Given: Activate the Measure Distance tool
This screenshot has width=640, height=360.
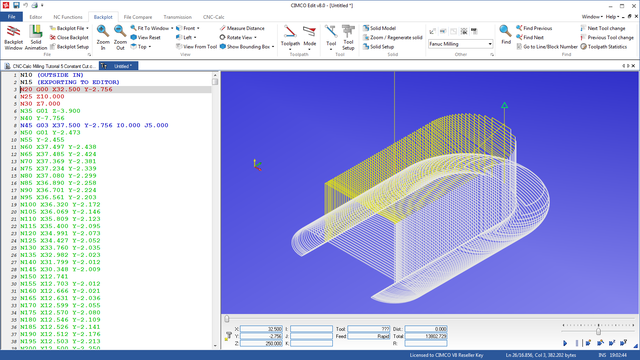Looking at the screenshot, I should point(242,28).
